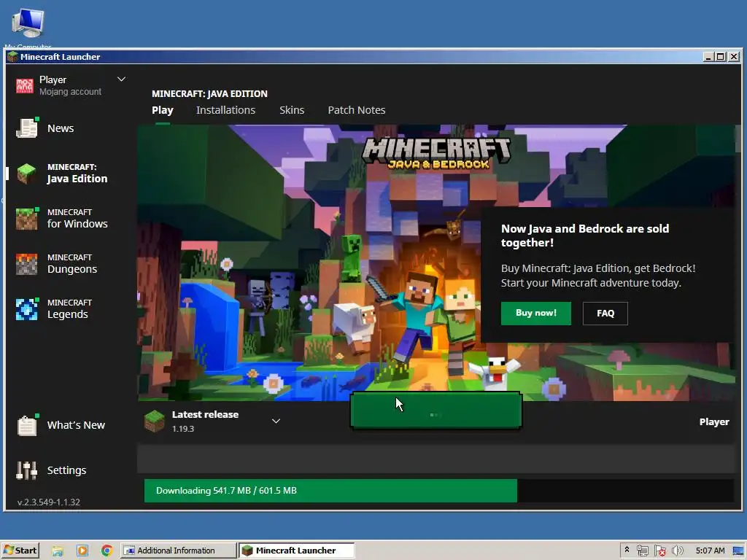Click My Computer desktop icon
Viewport: 747px width, 560px height.
[x=28, y=24]
